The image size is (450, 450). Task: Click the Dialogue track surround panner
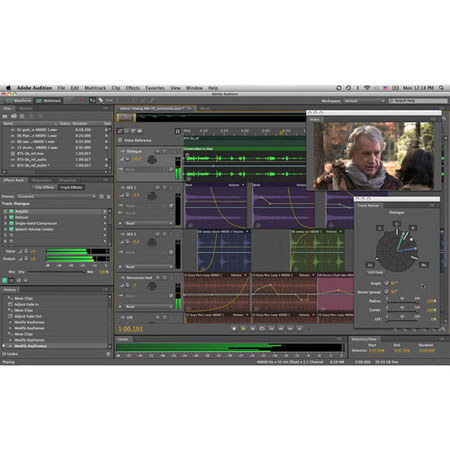152,160
